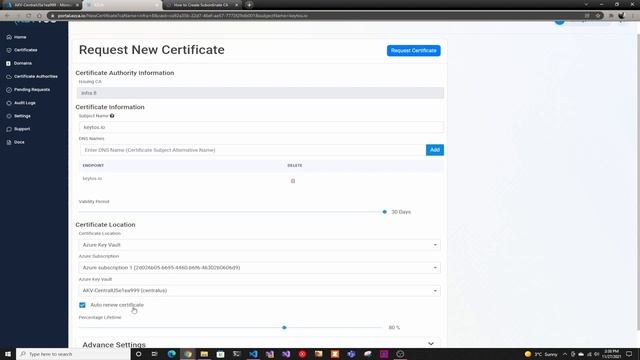Screen dimensions: 640x360
Task: Open the Windows Start menu
Action: [8, 354]
